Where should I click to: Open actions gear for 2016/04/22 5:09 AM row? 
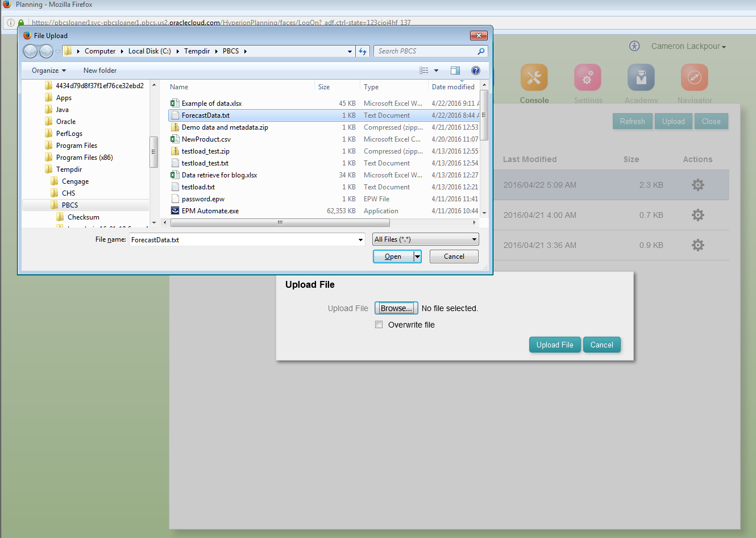pos(698,185)
